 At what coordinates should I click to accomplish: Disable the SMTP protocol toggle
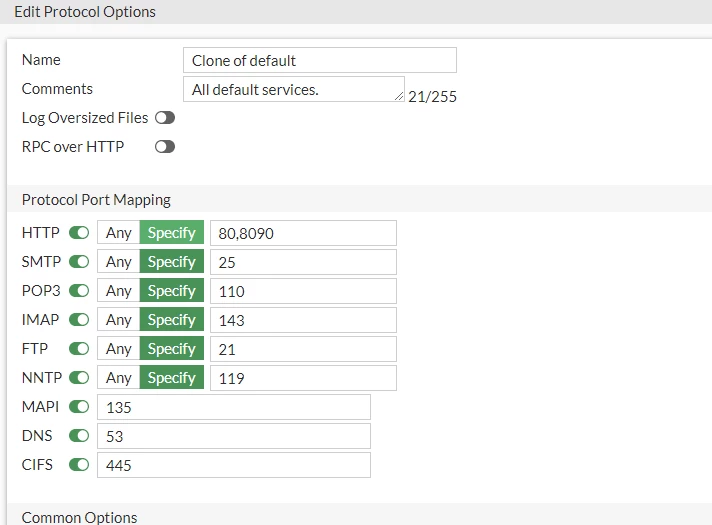[x=79, y=262]
